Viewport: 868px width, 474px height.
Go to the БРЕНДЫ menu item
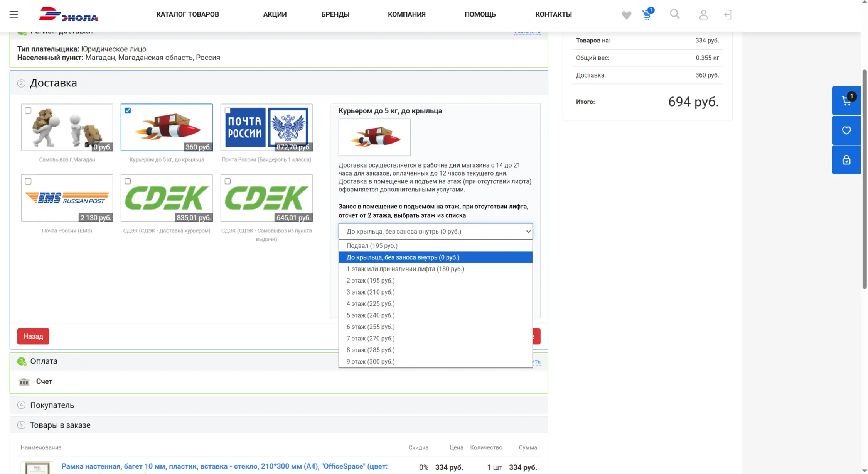point(335,14)
